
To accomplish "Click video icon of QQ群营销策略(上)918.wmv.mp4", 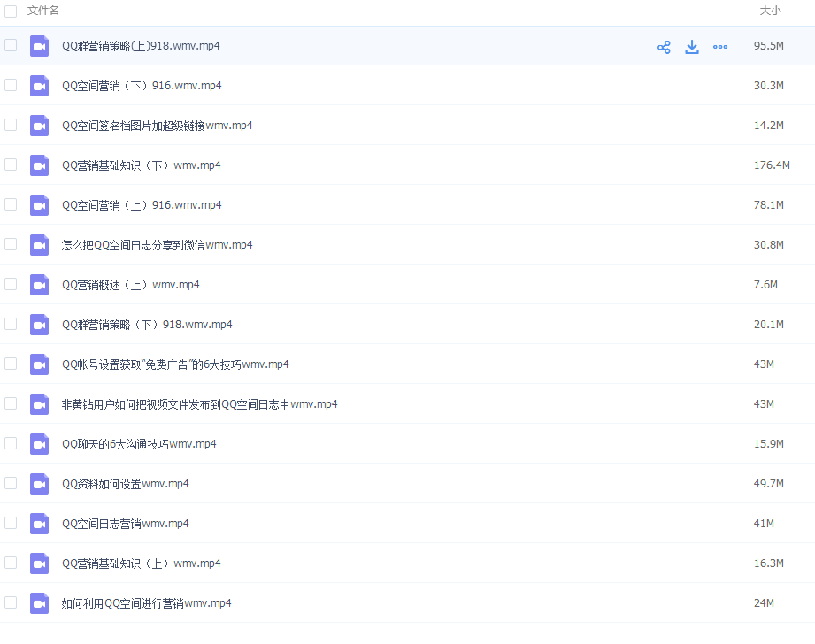I will tap(40, 46).
